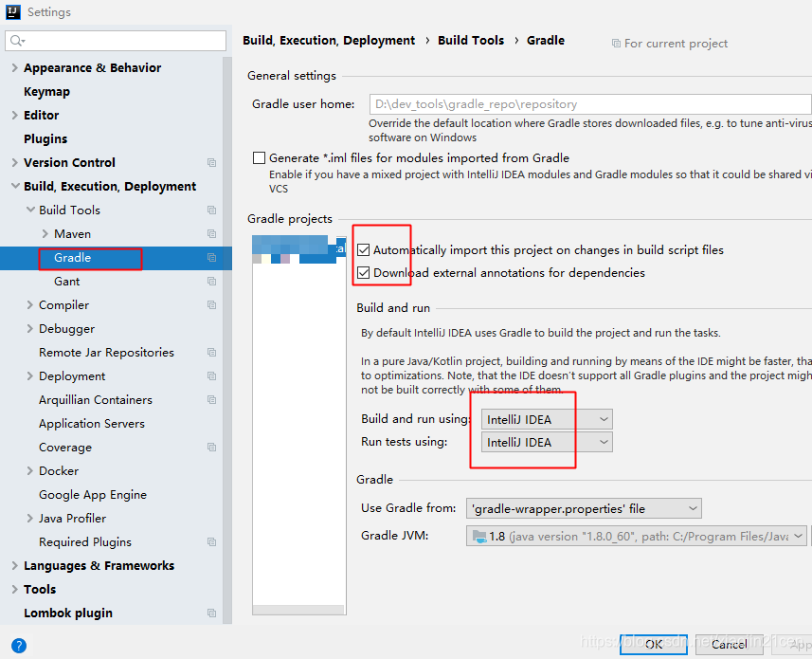Open Google App Engine settings

point(93,495)
